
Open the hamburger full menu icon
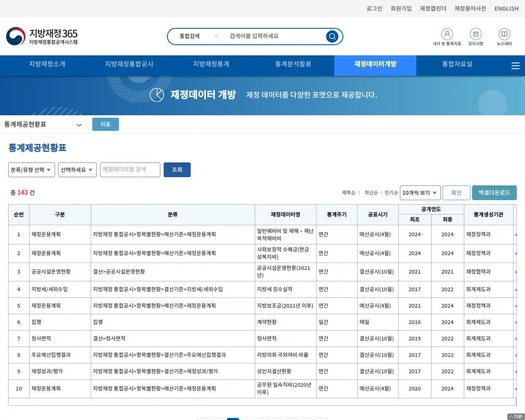pyautogui.click(x=516, y=66)
